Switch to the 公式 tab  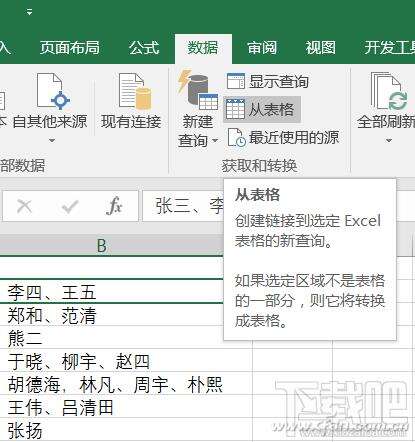point(144,48)
